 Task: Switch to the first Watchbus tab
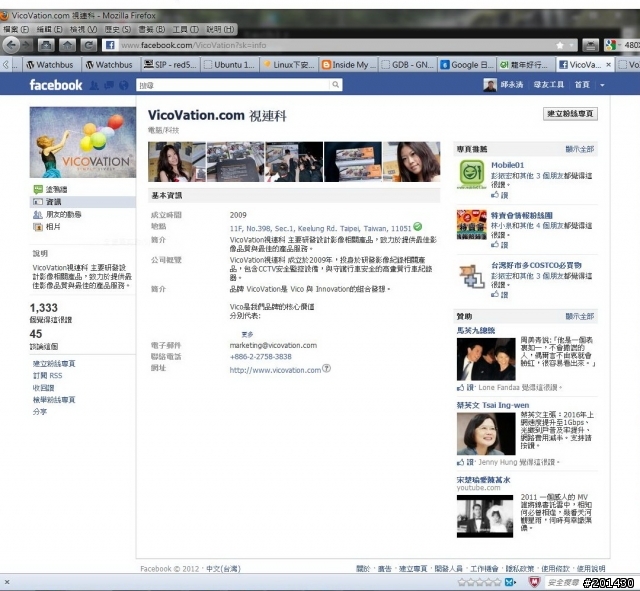50,64
